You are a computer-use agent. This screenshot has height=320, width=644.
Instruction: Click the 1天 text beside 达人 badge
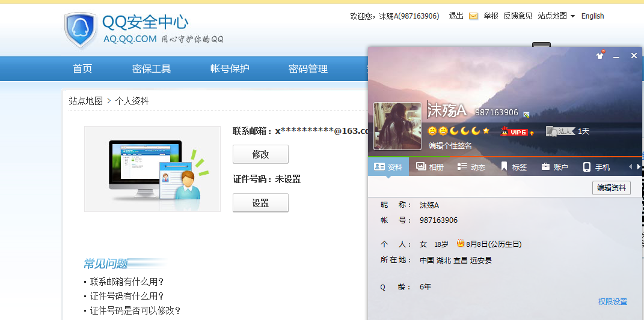pos(584,131)
